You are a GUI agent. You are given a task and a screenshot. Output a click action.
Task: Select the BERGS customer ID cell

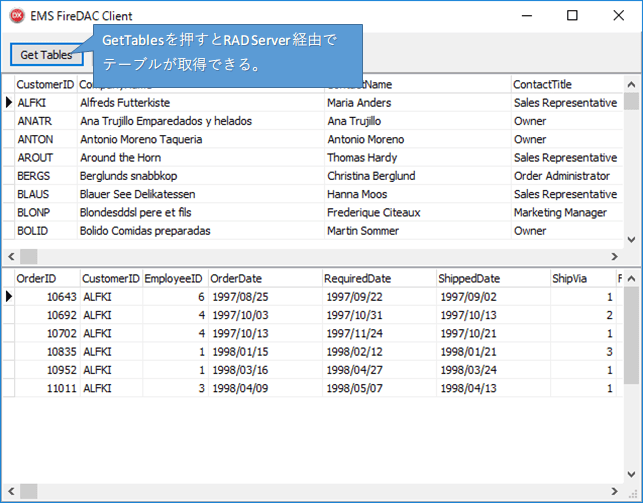46,176
